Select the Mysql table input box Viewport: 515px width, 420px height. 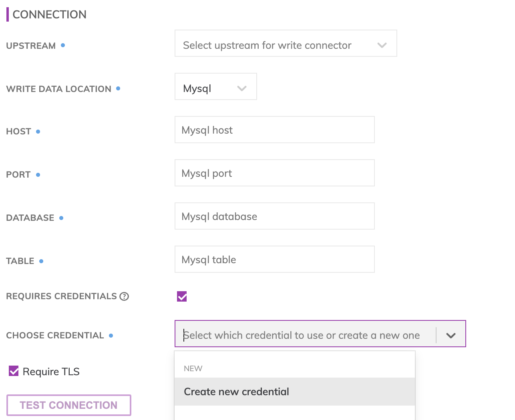tap(274, 260)
